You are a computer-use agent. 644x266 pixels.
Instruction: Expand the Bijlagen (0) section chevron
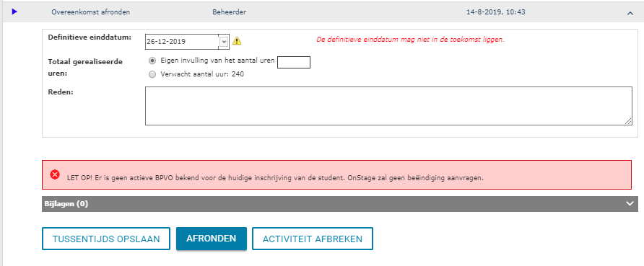point(630,204)
